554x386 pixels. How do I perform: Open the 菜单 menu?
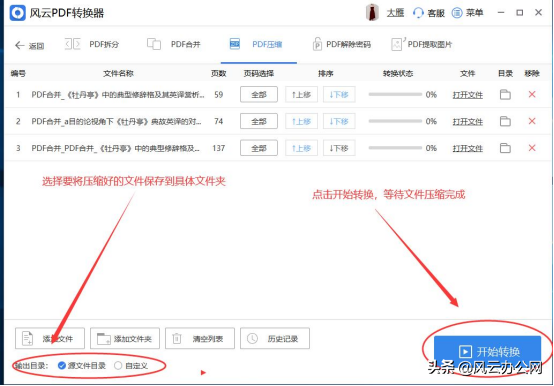coord(467,13)
